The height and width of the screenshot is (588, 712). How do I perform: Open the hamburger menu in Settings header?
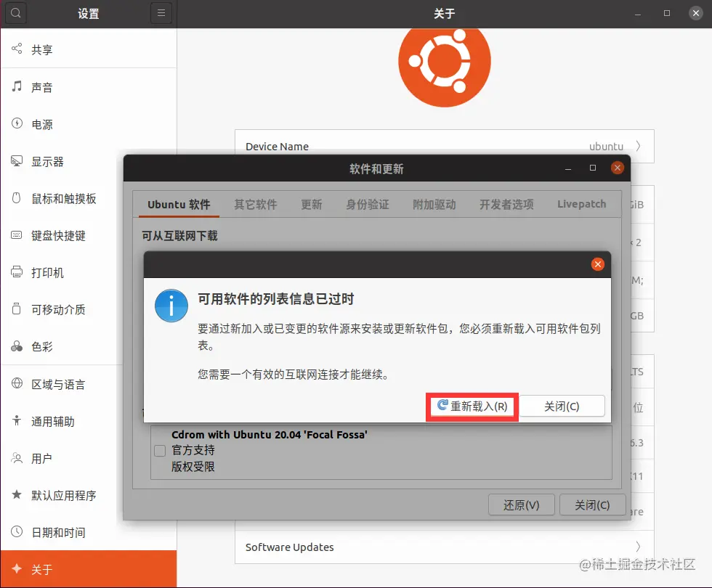coord(161,13)
